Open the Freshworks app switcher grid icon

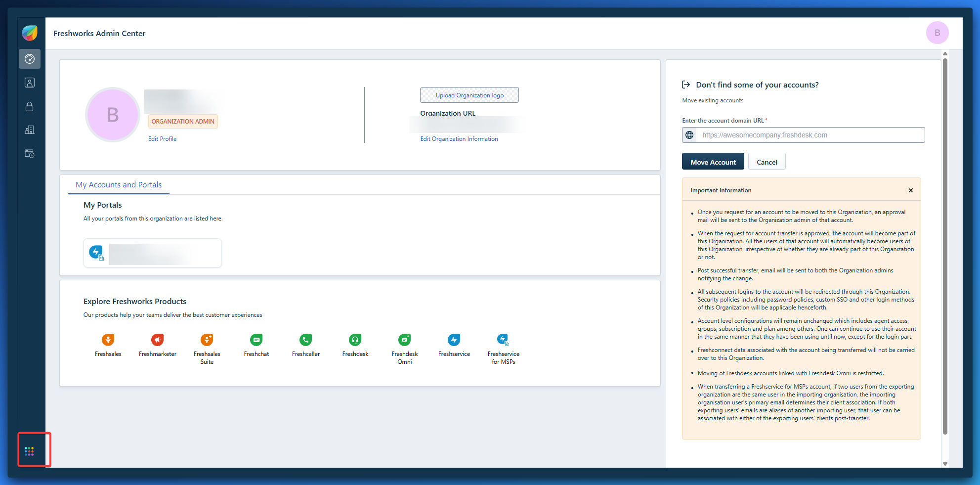[29, 451]
